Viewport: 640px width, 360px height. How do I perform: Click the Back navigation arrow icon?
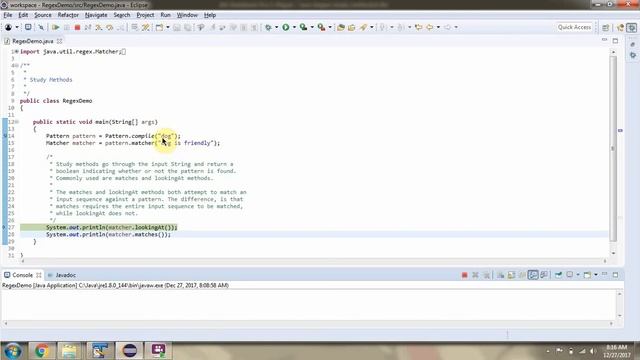430,27
